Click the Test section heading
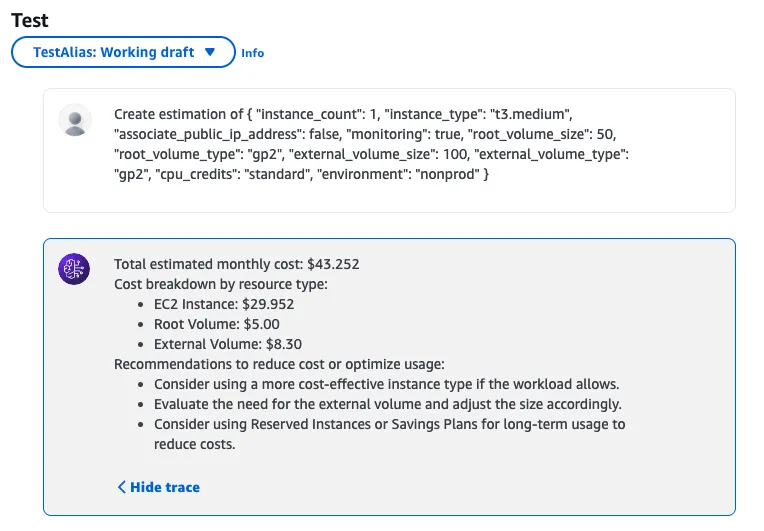764x531 pixels. 30,20
